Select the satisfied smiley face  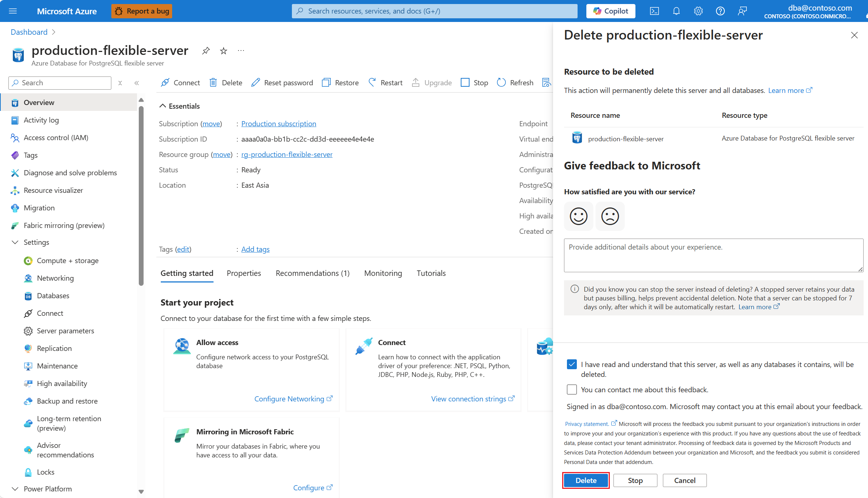click(578, 216)
